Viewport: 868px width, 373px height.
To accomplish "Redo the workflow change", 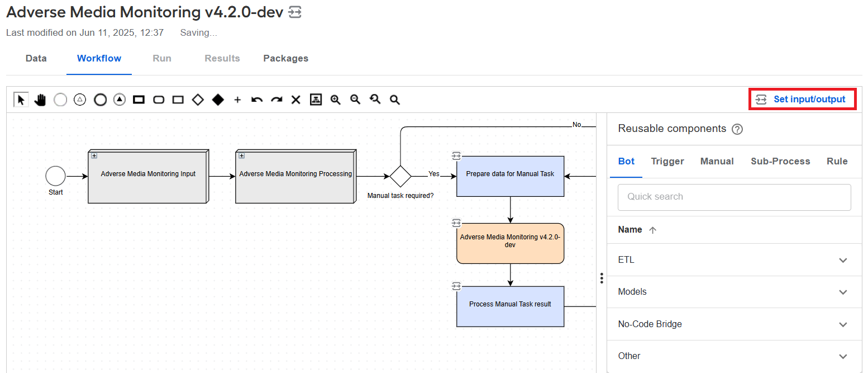I will [276, 100].
